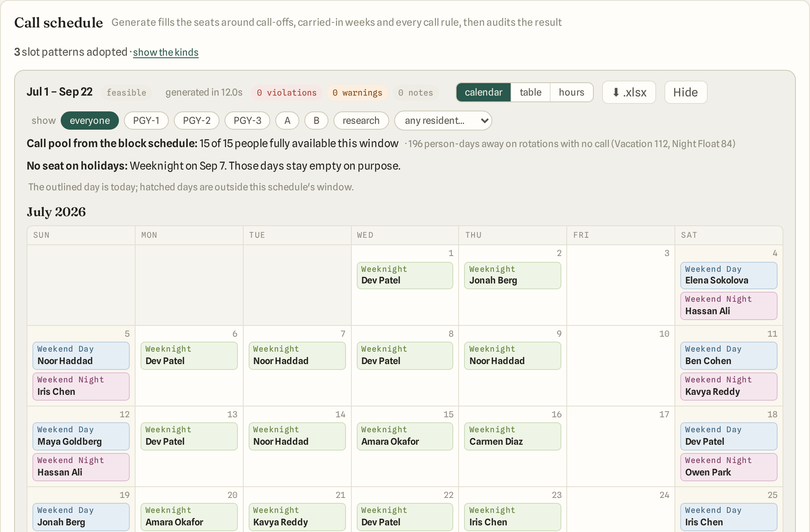Open Carmen Diaz's Weeknight shift on July 16
Image resolution: width=810 pixels, height=532 pixels.
point(513,436)
